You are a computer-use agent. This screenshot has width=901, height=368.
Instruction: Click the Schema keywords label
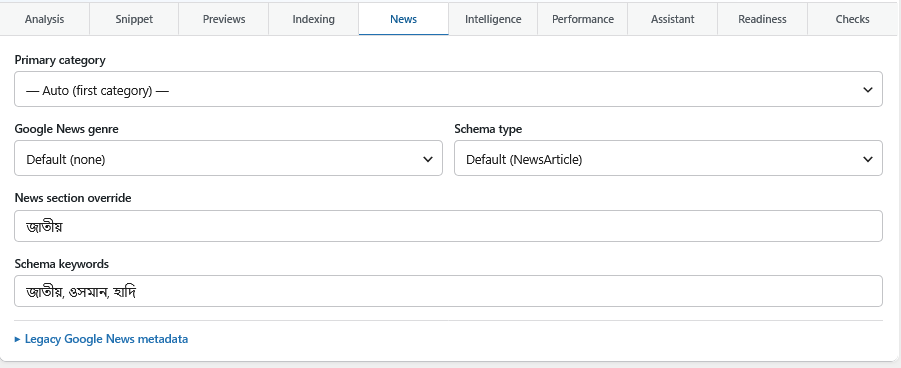[x=61, y=264]
